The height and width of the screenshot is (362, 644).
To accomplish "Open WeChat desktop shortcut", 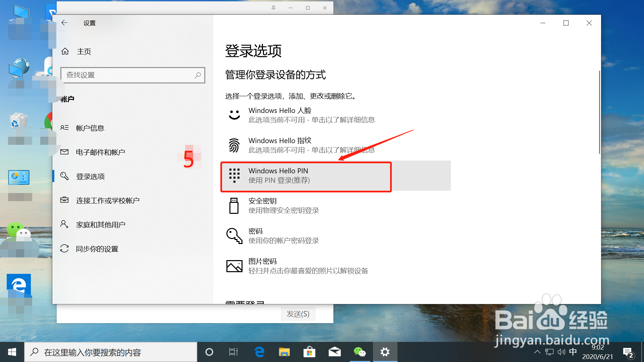I will pos(19,232).
